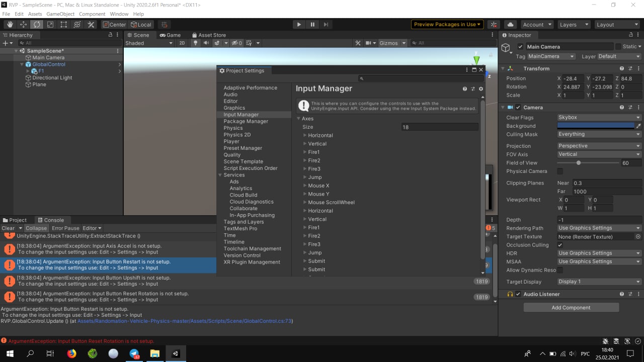This screenshot has width=644, height=362.
Task: Toggle 2D view in Scene
Action: 182,43
